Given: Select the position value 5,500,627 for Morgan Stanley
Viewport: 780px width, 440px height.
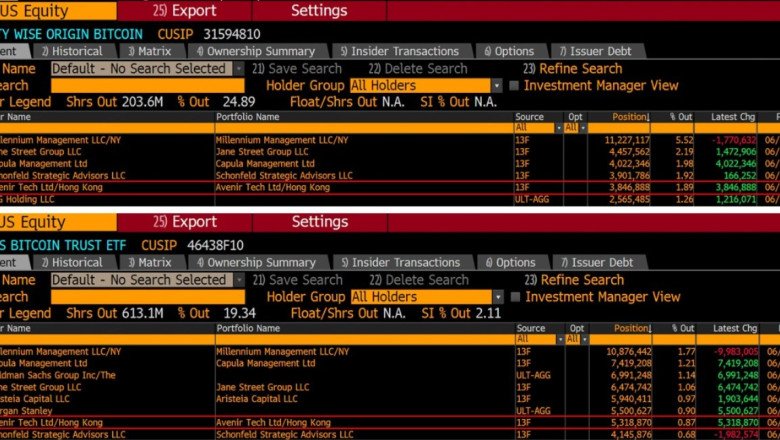Looking at the screenshot, I should (x=631, y=411).
